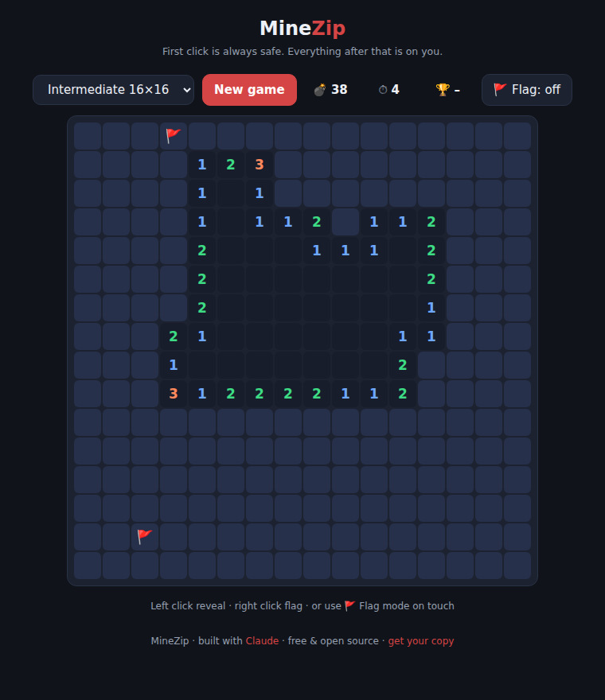The image size is (605, 700).
Task: Reveal the hidden cell left of the bottom flag
Action: (116, 537)
